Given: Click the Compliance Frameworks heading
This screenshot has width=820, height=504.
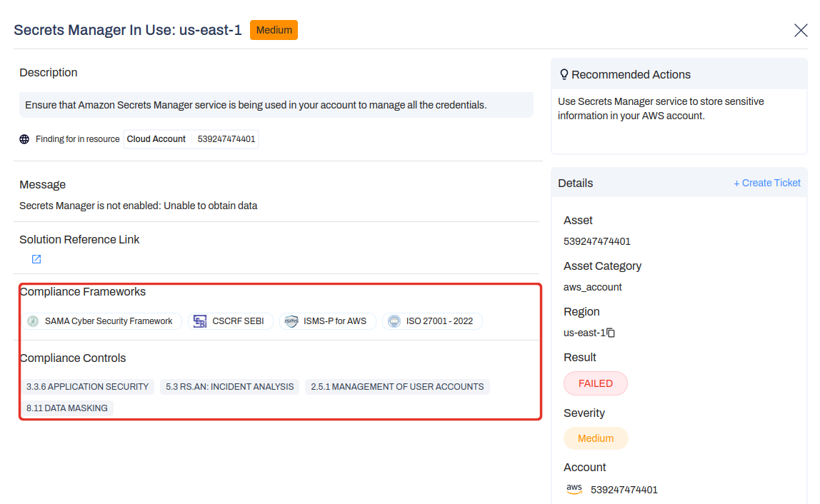Looking at the screenshot, I should coord(83,292).
